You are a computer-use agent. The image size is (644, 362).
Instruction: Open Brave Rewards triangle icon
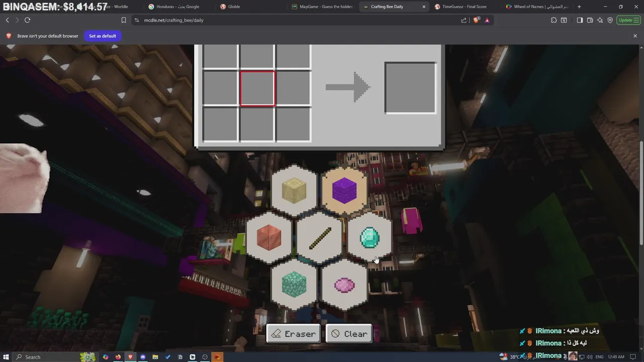(487, 20)
